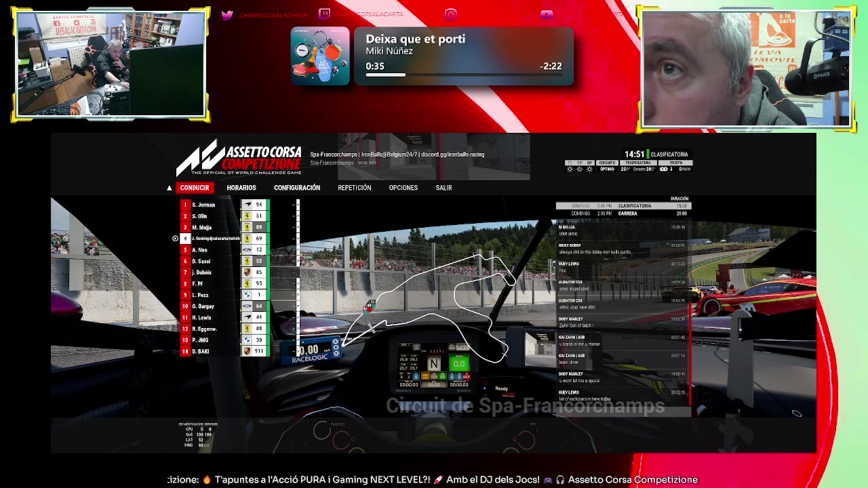
Task: Select driver D. BAKI in the standings
Action: click(201, 351)
